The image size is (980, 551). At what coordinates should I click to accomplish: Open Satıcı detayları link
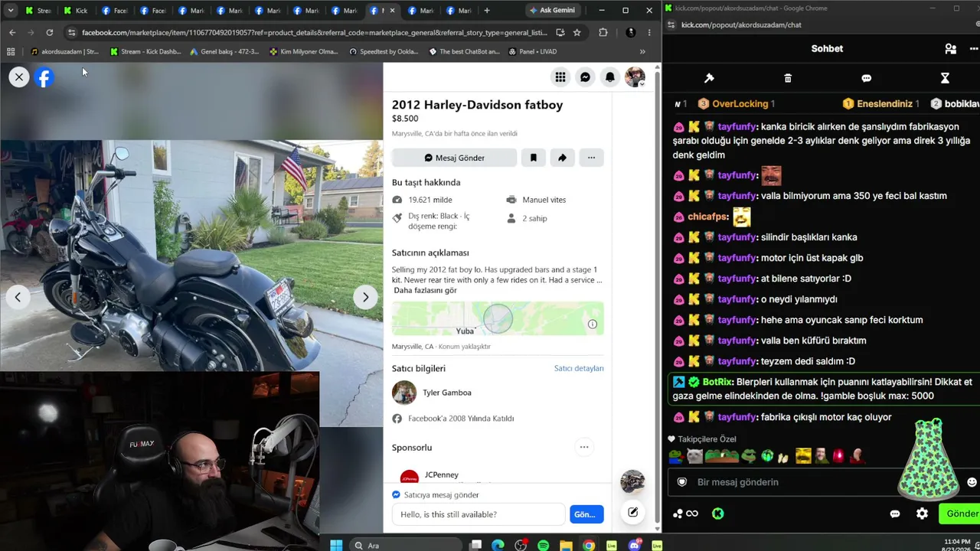coord(579,368)
